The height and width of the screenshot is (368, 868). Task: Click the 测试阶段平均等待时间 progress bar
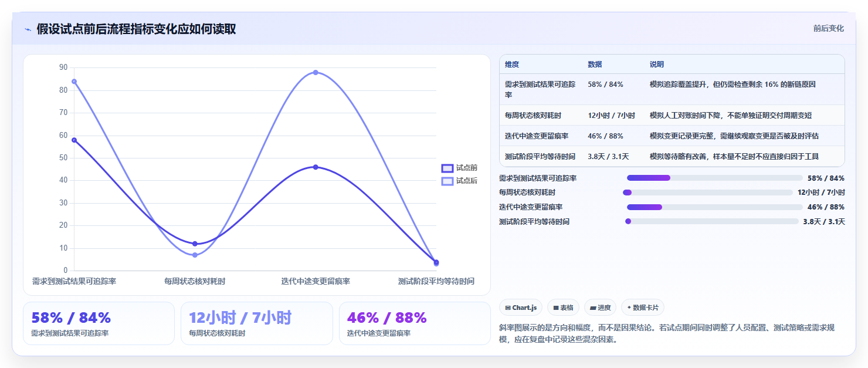[712, 221]
